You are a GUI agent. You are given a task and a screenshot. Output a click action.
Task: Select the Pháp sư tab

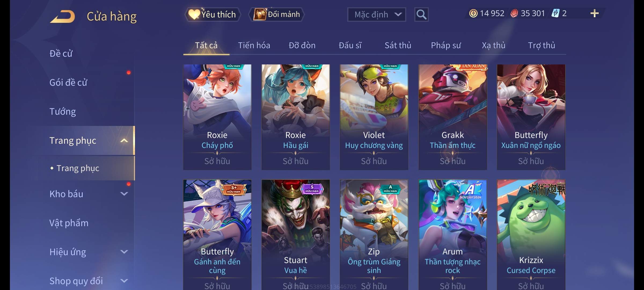[446, 45]
